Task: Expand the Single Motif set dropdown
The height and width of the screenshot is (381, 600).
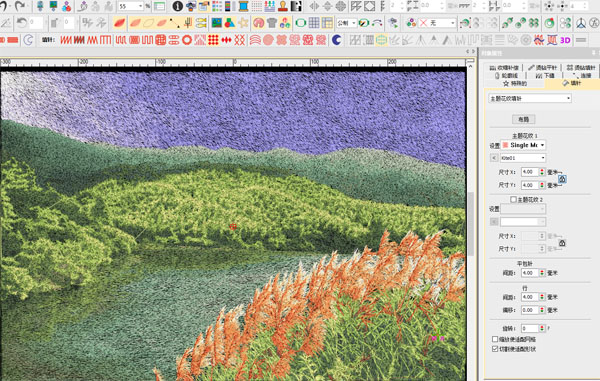Action: [523, 145]
